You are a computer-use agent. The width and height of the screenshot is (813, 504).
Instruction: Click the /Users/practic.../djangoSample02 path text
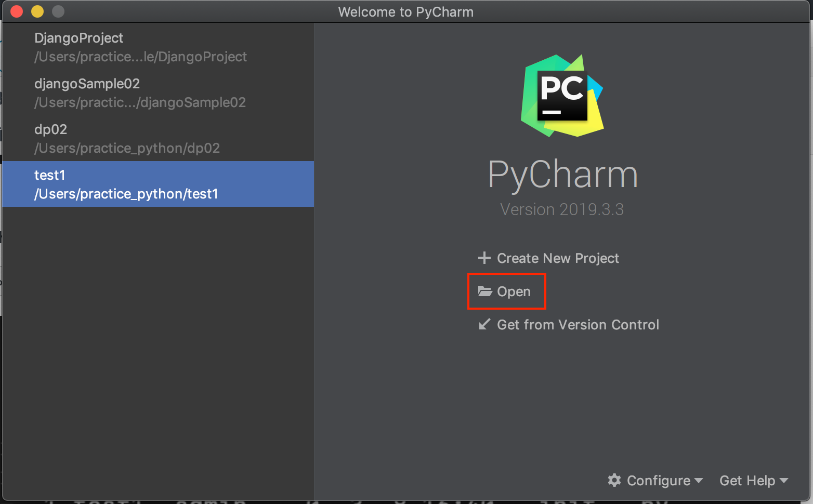(140, 102)
